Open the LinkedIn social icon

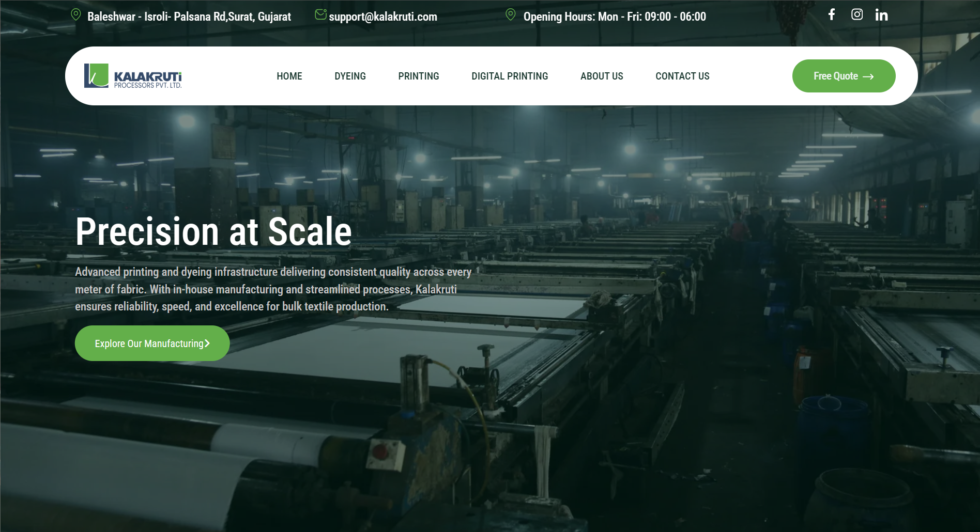881,15
